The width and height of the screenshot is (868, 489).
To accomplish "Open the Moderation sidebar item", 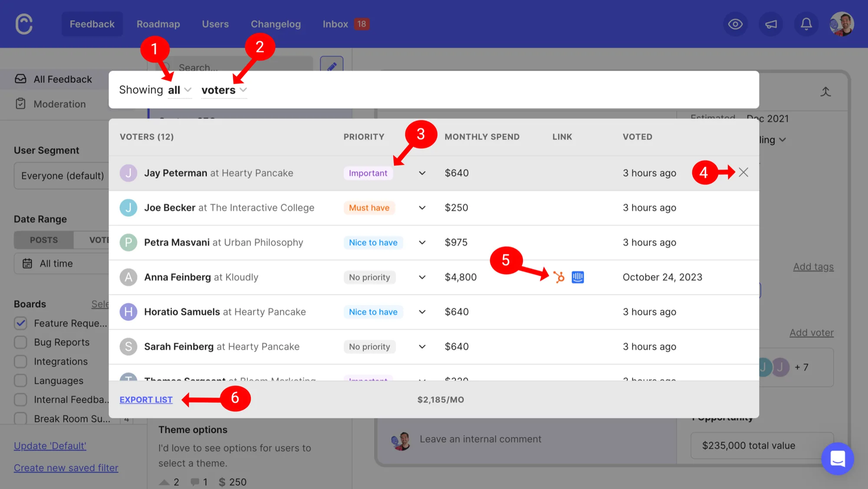I will point(54,104).
